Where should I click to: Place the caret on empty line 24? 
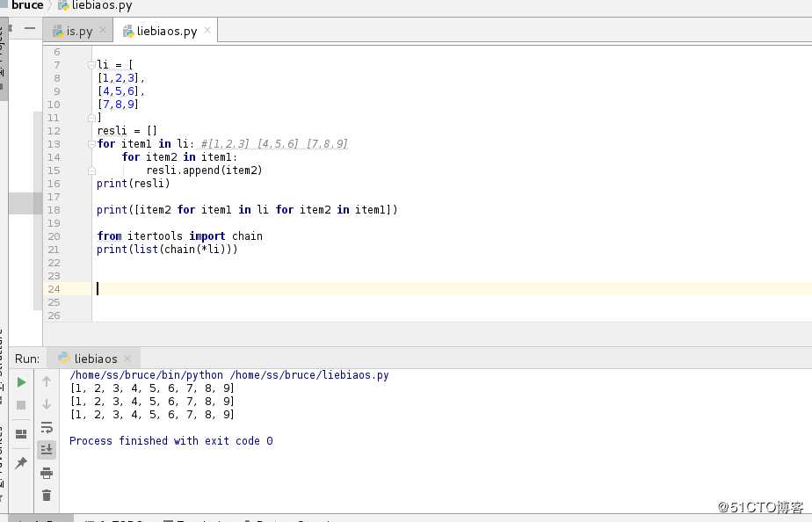(451, 289)
